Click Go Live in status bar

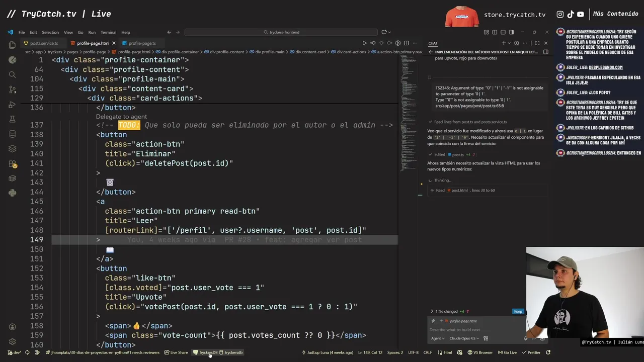coord(507,352)
